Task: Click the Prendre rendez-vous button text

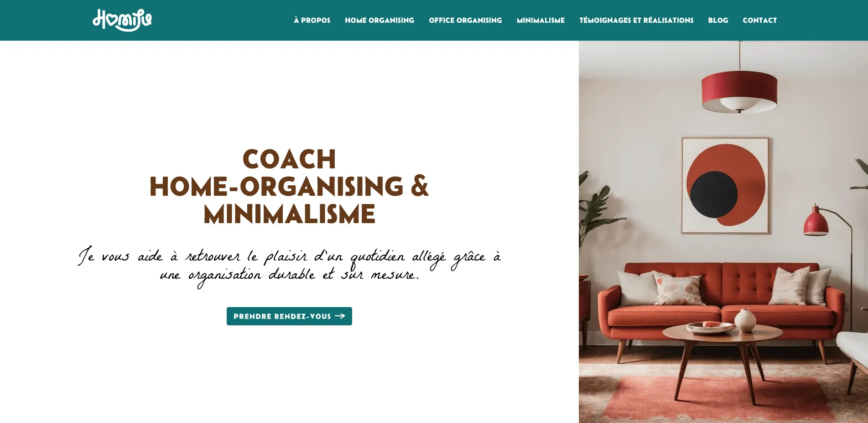Action: point(282,316)
